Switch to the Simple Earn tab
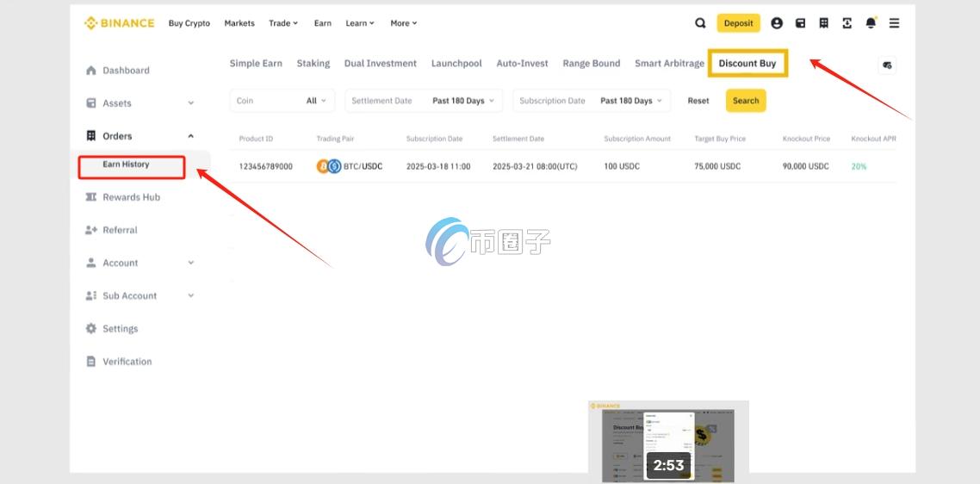Viewport: 980px width, 484px height. (x=256, y=63)
